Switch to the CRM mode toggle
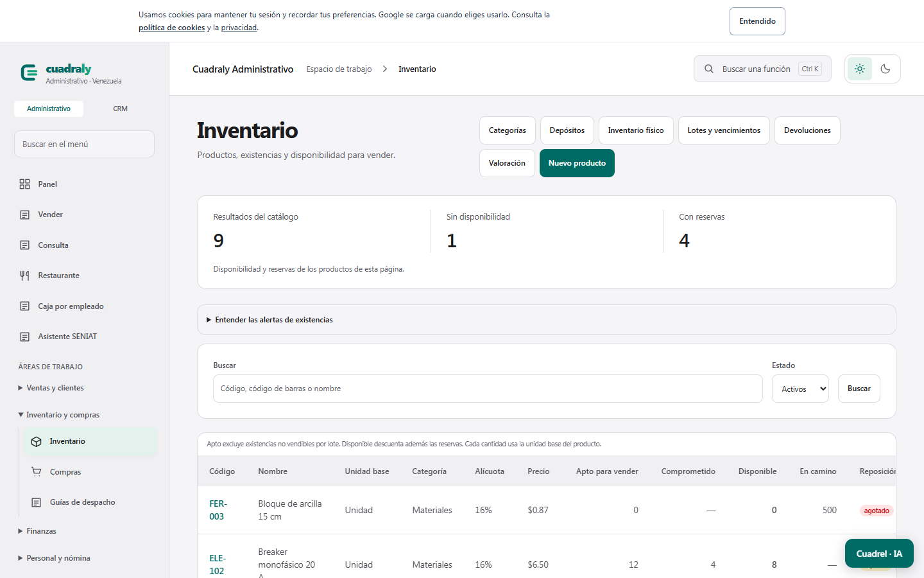924x578 pixels. click(120, 109)
